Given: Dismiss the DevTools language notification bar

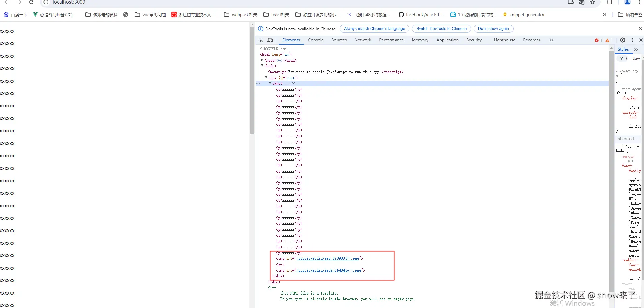Looking at the screenshot, I should pyautogui.click(x=641, y=29).
